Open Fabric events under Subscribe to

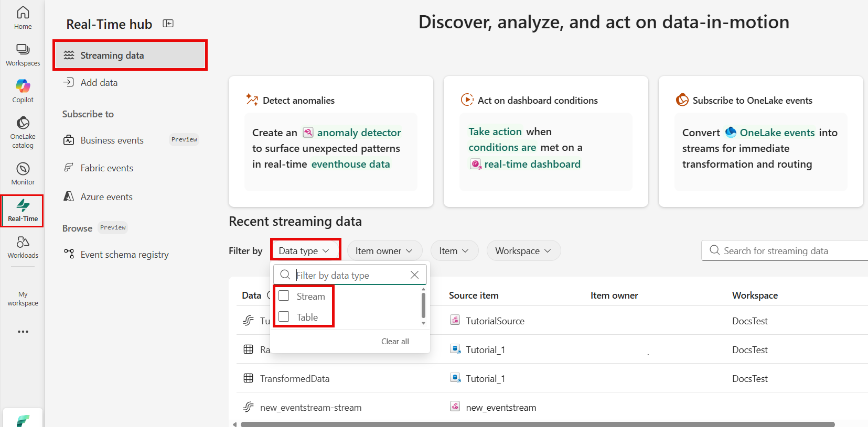[106, 168]
